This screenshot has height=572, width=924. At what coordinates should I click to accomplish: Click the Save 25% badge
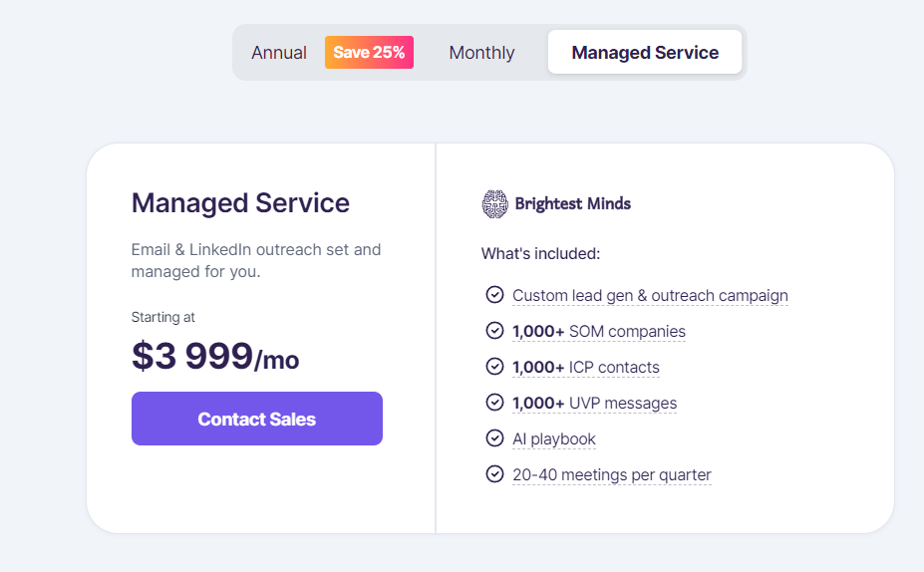pyautogui.click(x=369, y=53)
